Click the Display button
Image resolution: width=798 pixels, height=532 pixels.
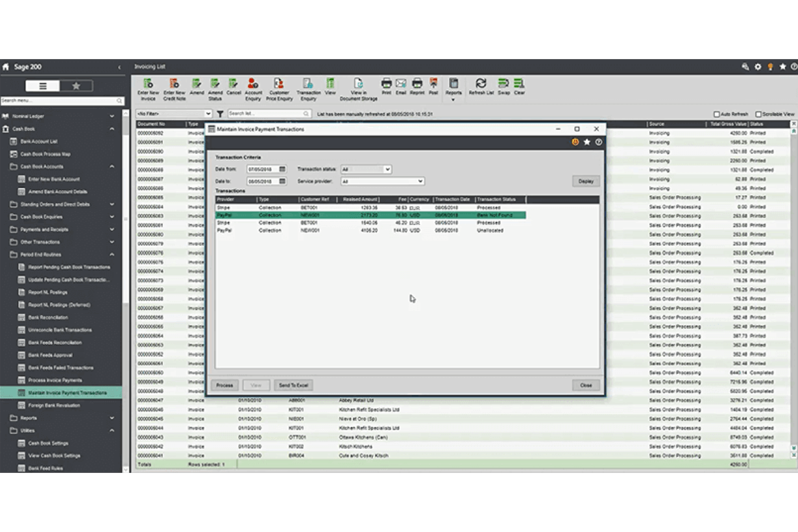pos(585,181)
